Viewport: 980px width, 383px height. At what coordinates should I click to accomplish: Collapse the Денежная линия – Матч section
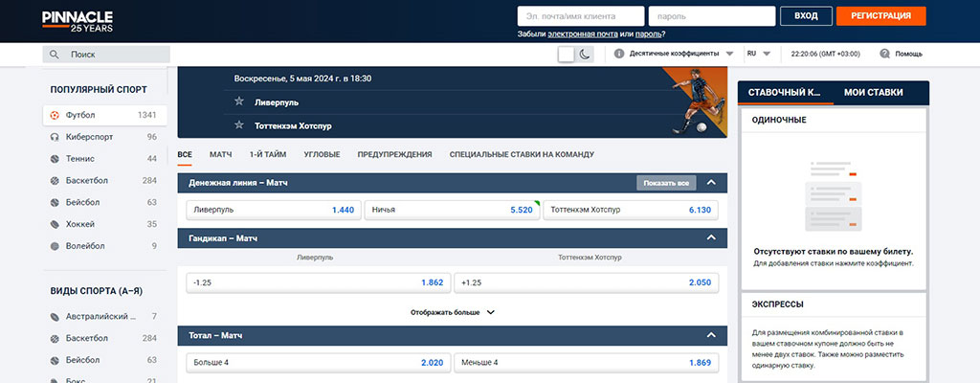[x=711, y=183]
